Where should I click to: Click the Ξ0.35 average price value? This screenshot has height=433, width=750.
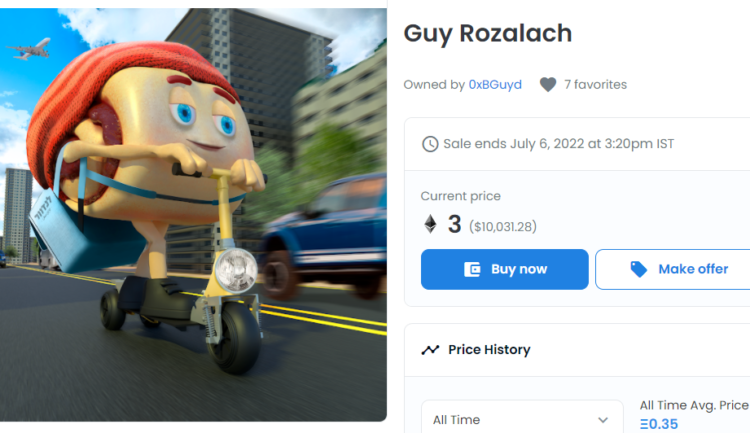pyautogui.click(x=658, y=424)
